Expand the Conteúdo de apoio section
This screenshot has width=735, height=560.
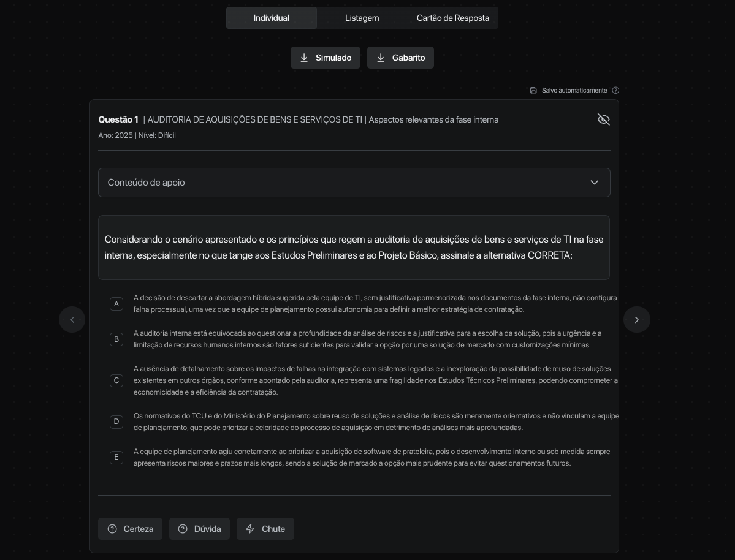pos(354,183)
